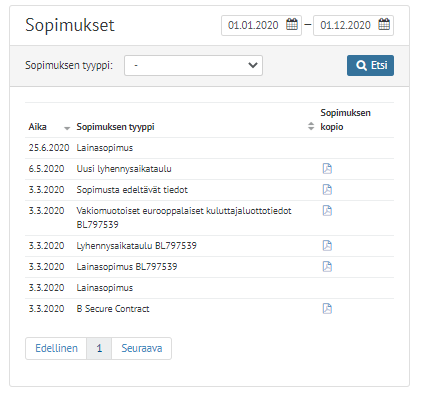Go to Edellinen page

[56, 348]
